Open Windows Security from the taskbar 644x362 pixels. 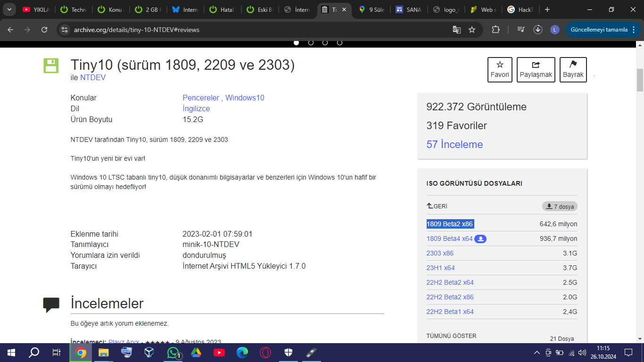tap(289, 353)
